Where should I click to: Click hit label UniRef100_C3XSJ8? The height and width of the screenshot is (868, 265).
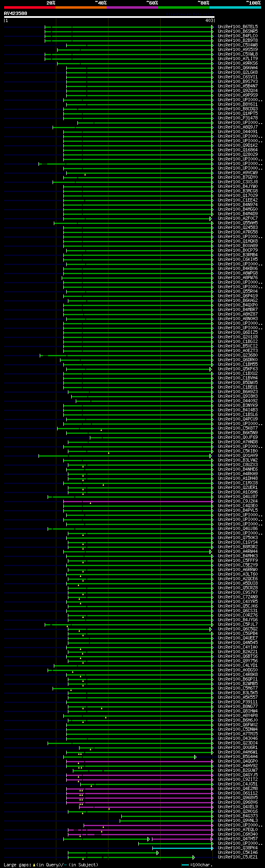238,182
